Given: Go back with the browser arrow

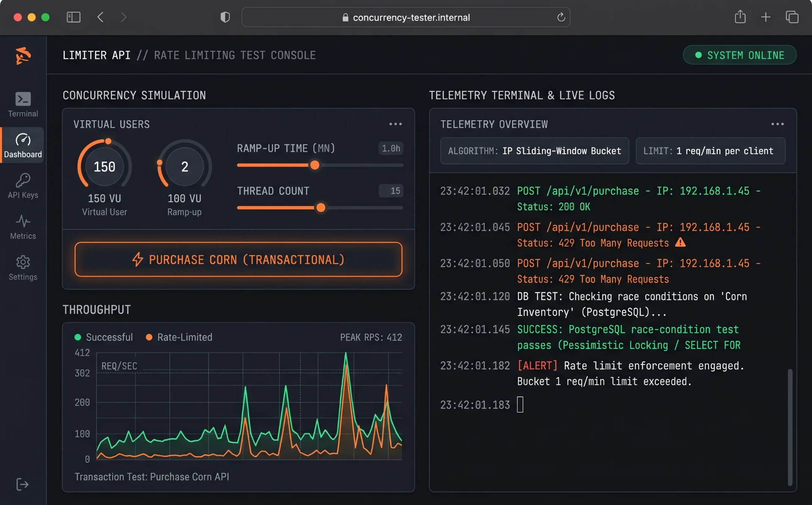Looking at the screenshot, I should click(100, 17).
